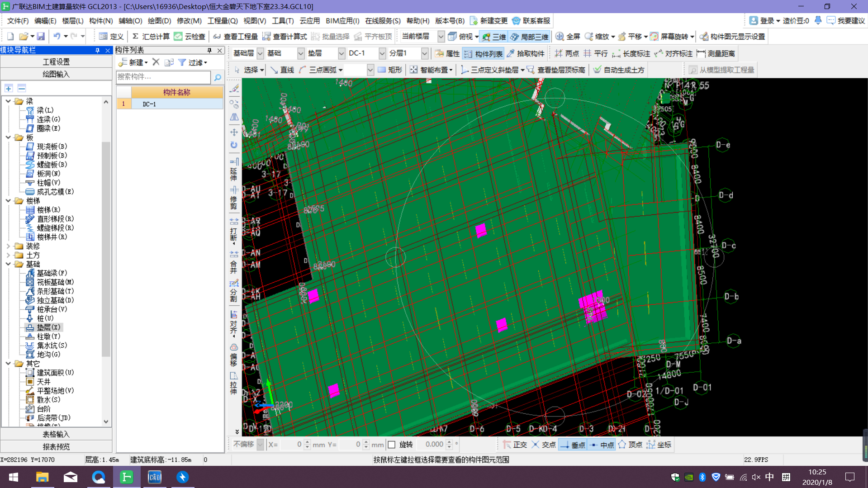
Task: Click the 我要建议 button
Action: pos(846,21)
